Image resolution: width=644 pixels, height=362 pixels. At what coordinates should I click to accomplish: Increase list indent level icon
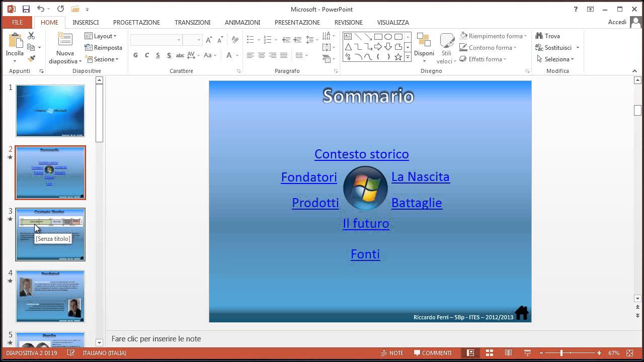coord(297,40)
